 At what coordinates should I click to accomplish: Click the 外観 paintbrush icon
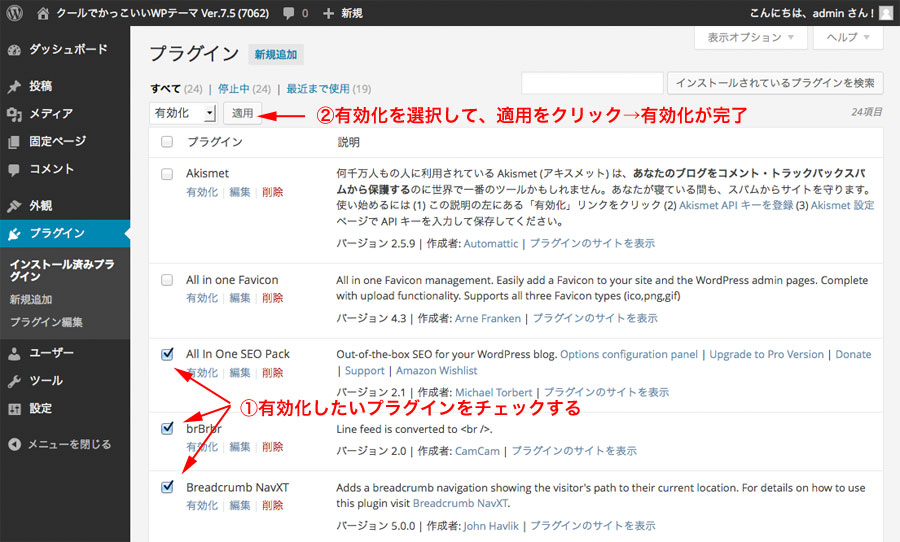pyautogui.click(x=14, y=206)
